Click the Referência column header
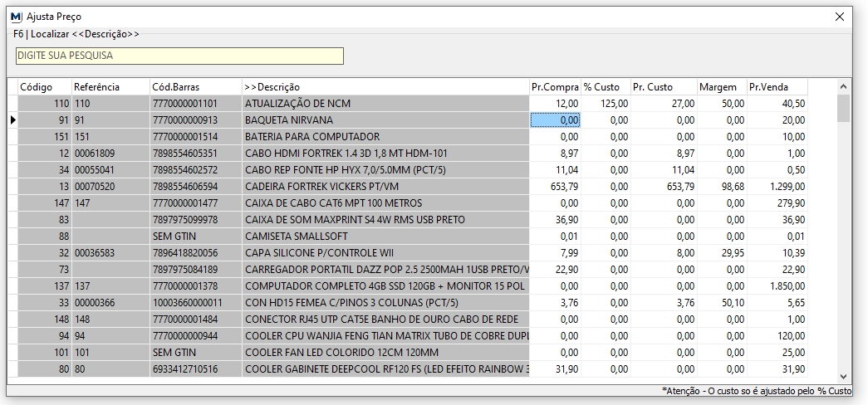This screenshot has height=405, width=868. pyautogui.click(x=96, y=87)
